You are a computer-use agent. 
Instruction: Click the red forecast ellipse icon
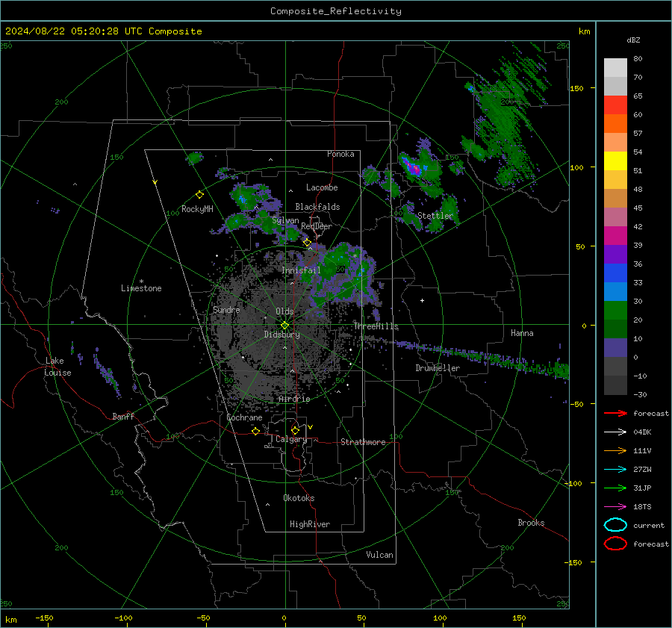pyautogui.click(x=615, y=544)
